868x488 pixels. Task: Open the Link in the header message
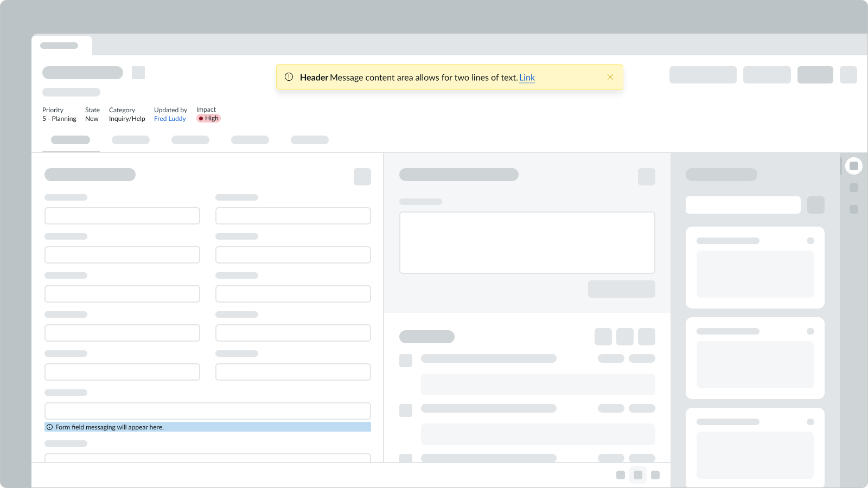click(x=527, y=78)
